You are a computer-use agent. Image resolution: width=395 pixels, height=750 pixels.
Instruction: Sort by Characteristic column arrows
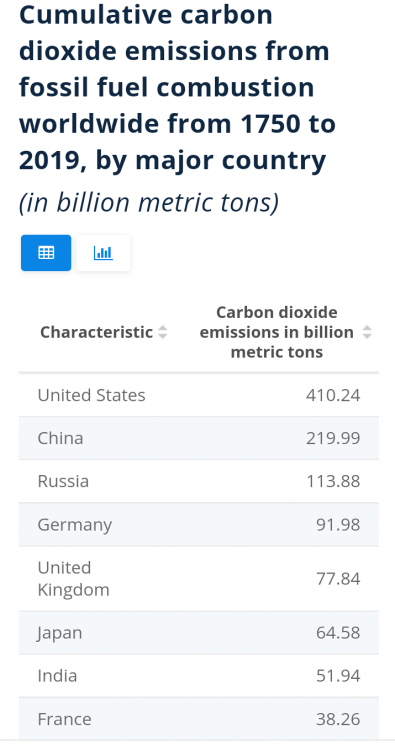pos(163,332)
